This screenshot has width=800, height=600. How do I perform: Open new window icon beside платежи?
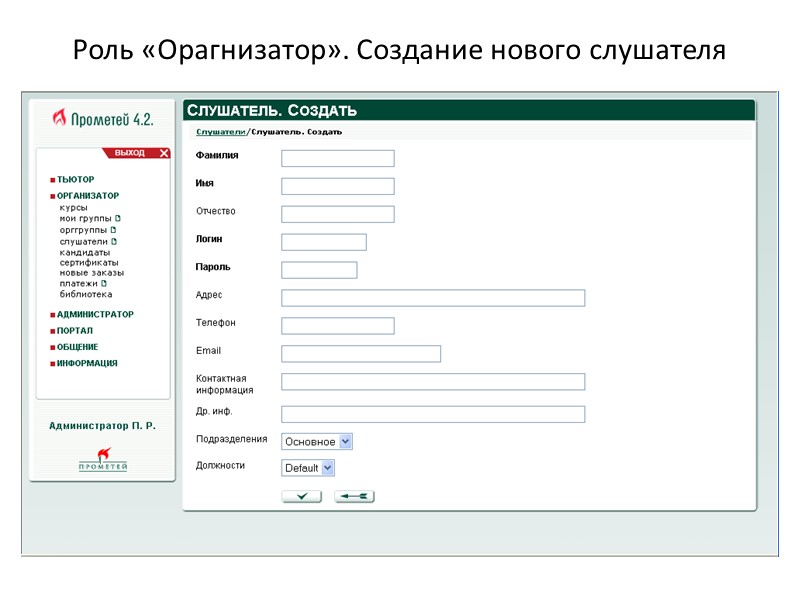coord(104,284)
